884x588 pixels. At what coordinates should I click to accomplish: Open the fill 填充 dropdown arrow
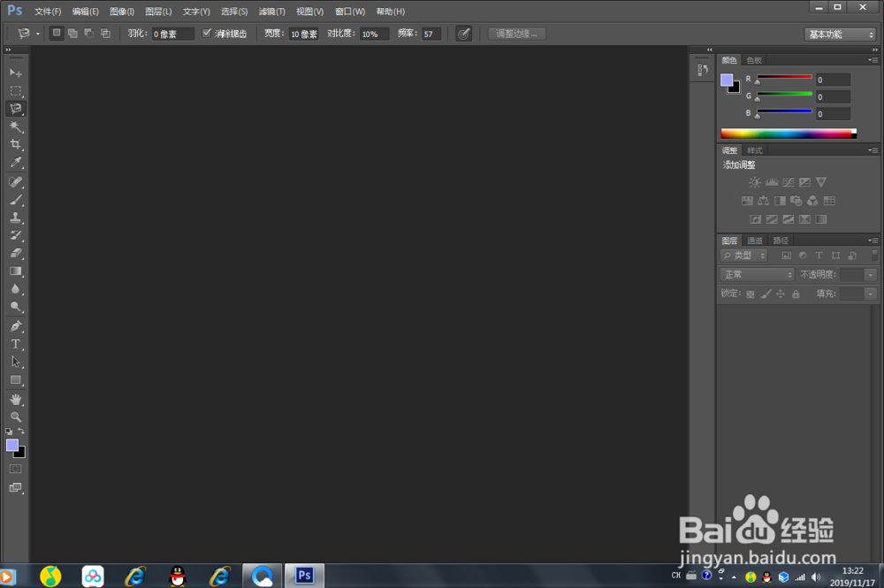871,294
